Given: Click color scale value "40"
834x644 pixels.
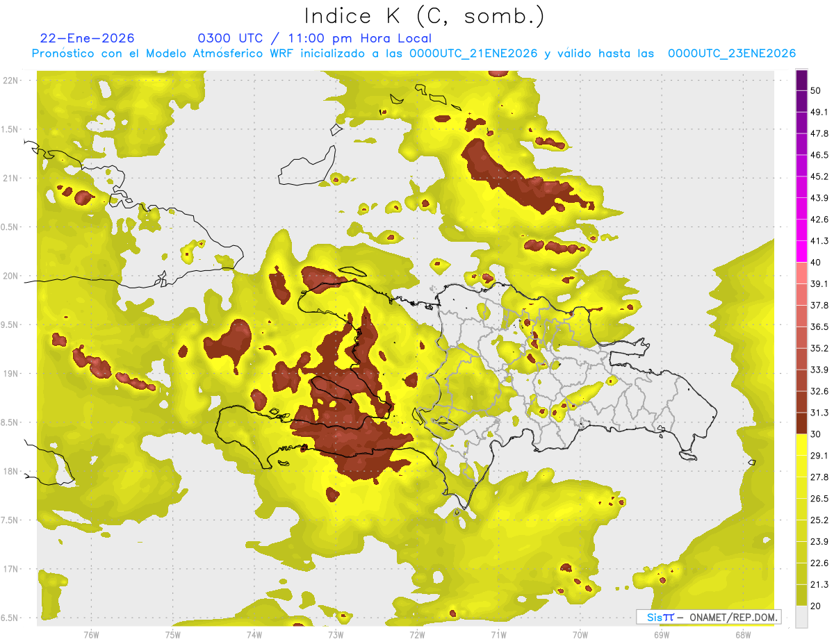Looking at the screenshot, I should (x=816, y=262).
